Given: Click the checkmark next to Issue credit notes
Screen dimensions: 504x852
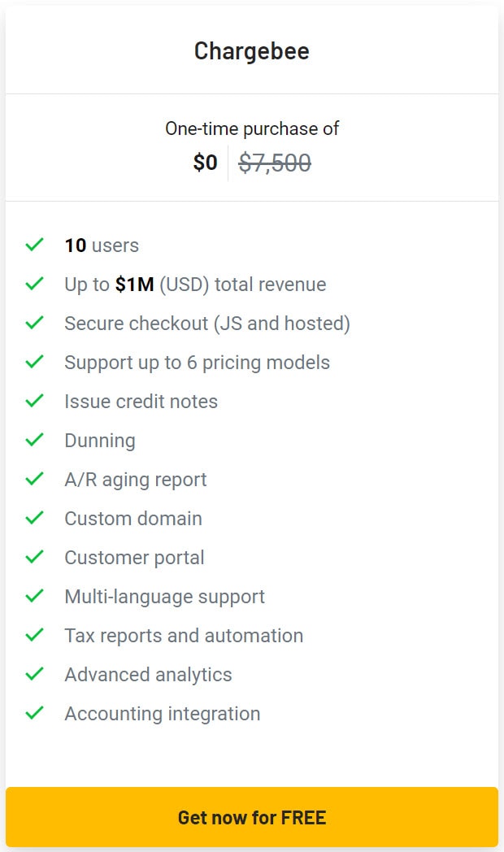Looking at the screenshot, I should (34, 401).
